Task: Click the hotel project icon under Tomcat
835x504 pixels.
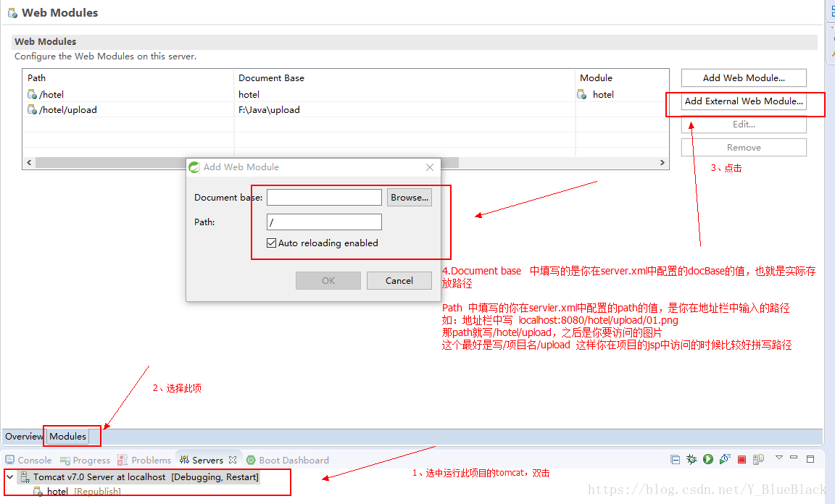Action: coord(38,491)
